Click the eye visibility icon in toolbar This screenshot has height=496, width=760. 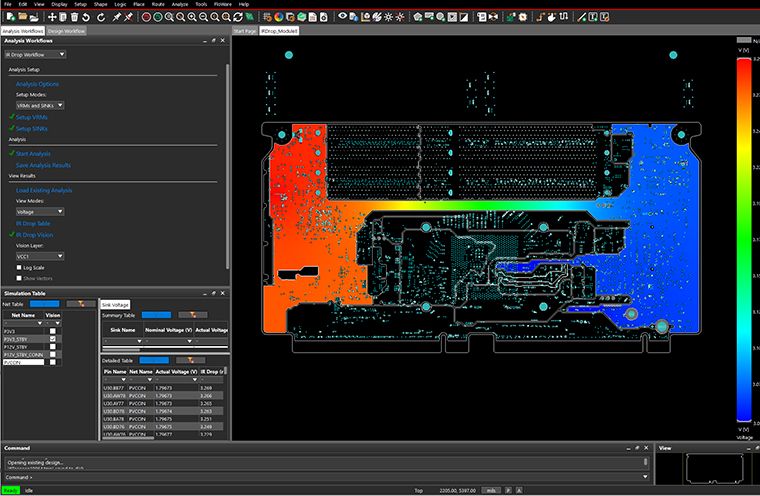(343, 17)
